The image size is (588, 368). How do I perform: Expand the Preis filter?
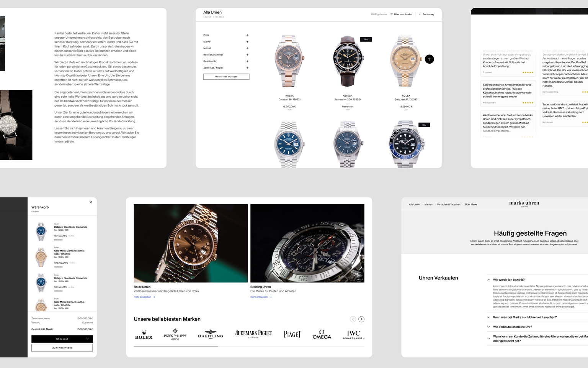click(247, 35)
